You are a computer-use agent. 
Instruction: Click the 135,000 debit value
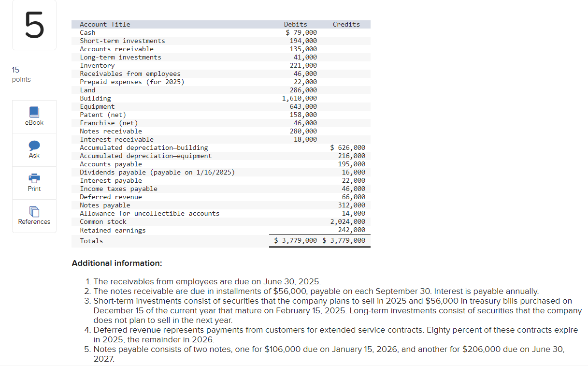(x=303, y=49)
